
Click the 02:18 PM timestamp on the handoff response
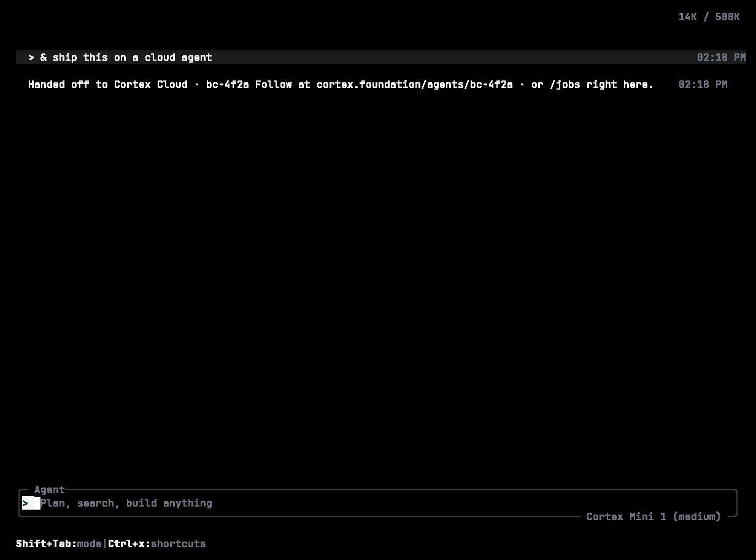703,84
